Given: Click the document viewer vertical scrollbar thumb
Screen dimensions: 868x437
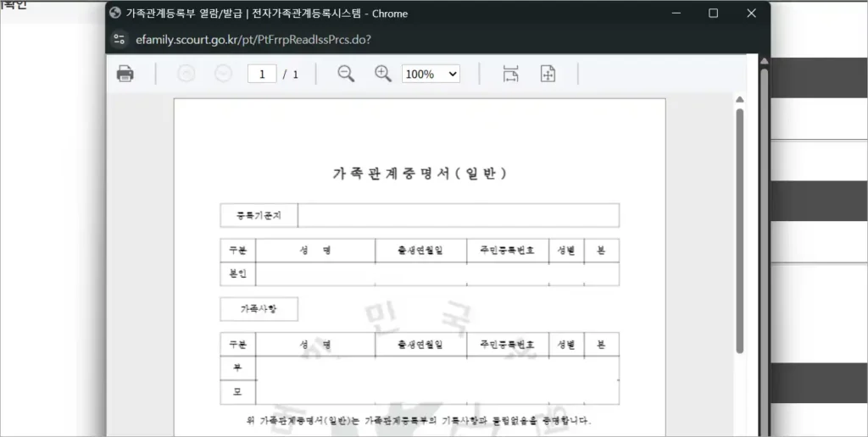Looking at the screenshot, I should pyautogui.click(x=739, y=231).
